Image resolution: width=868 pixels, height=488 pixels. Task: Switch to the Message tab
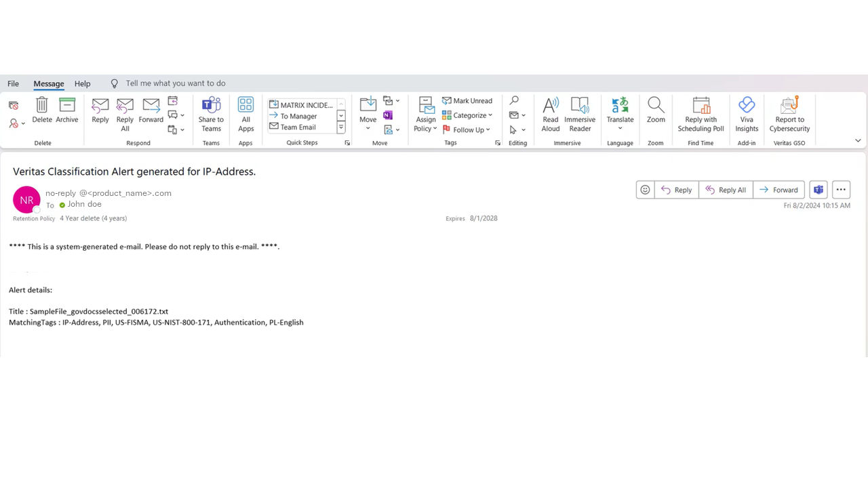point(49,83)
